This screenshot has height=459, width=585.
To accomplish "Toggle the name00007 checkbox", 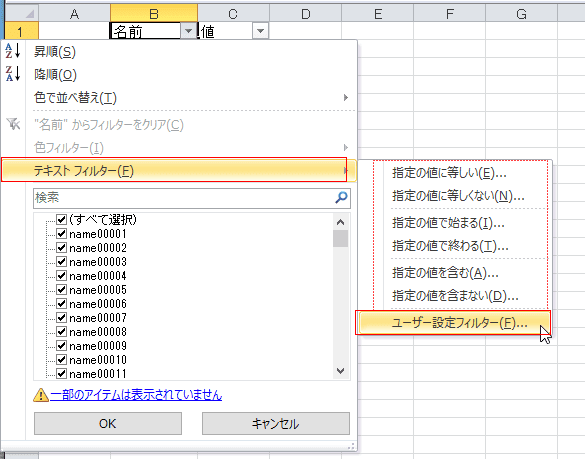I will coord(62,318).
